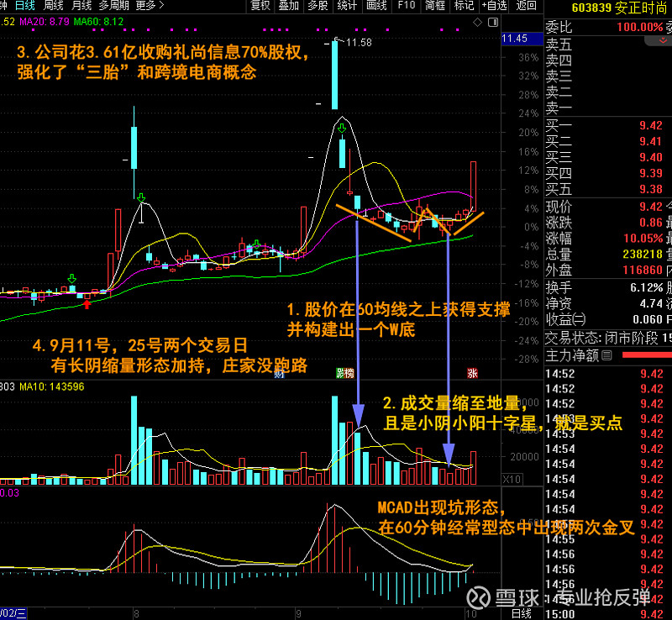This screenshot has height=620, width=672.
Task: Switch to the 周线 period tab
Action: tap(53, 6)
